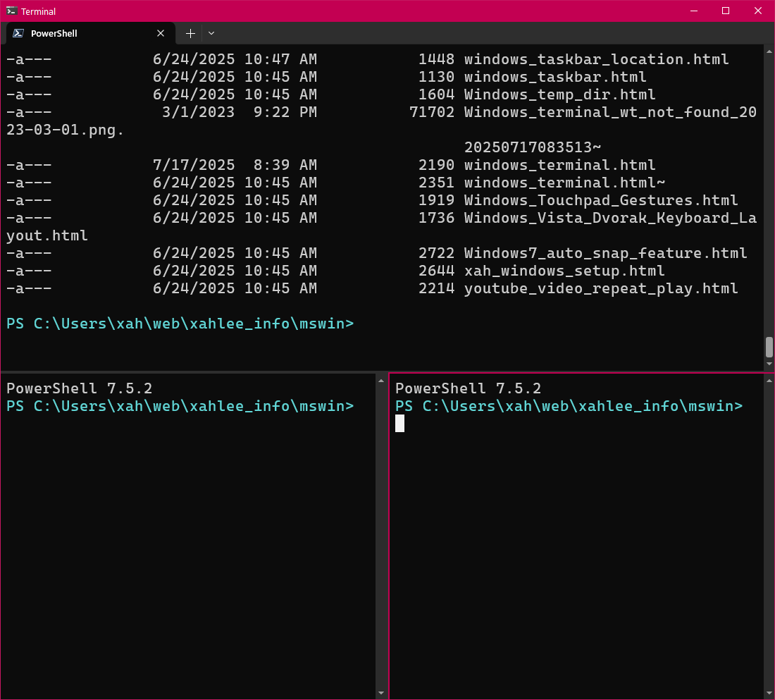Click the 3/1/2023 9:22 PM date
The image size is (775, 700).
240,112
